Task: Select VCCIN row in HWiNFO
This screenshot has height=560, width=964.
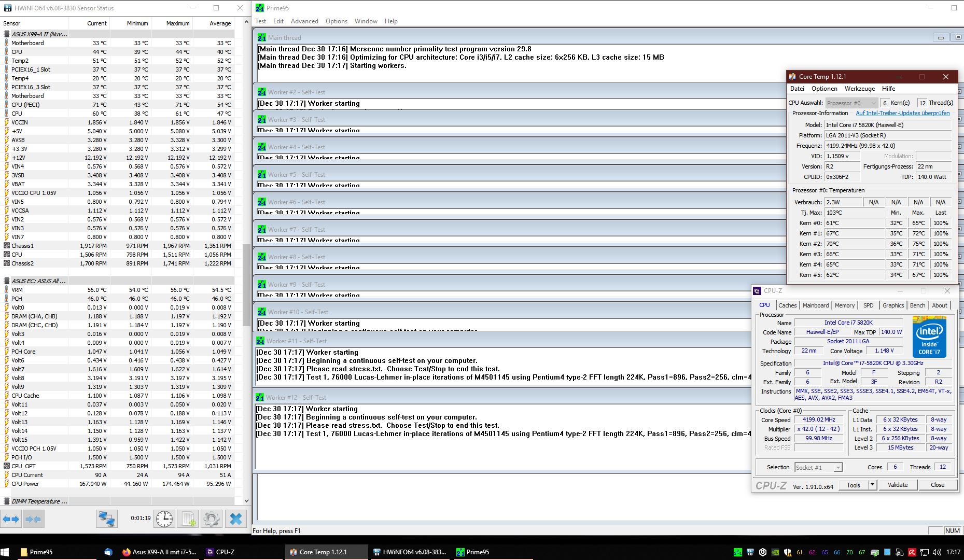Action: point(118,122)
